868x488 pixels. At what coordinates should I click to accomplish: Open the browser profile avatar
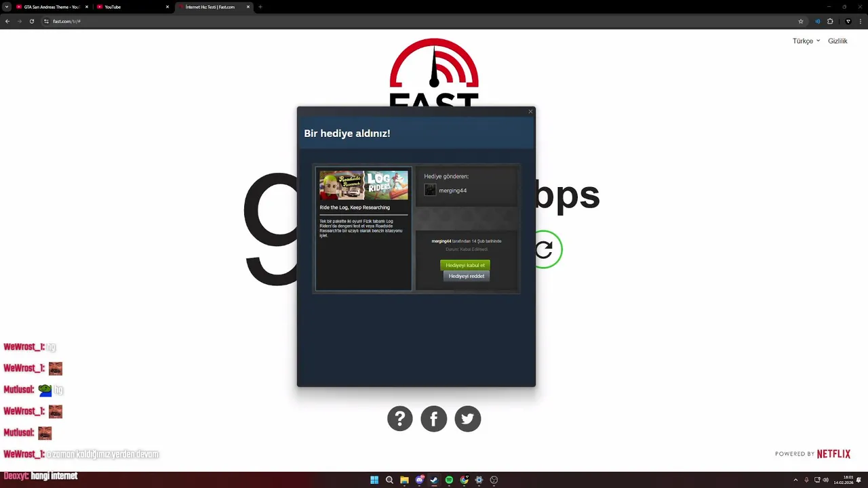click(848, 21)
